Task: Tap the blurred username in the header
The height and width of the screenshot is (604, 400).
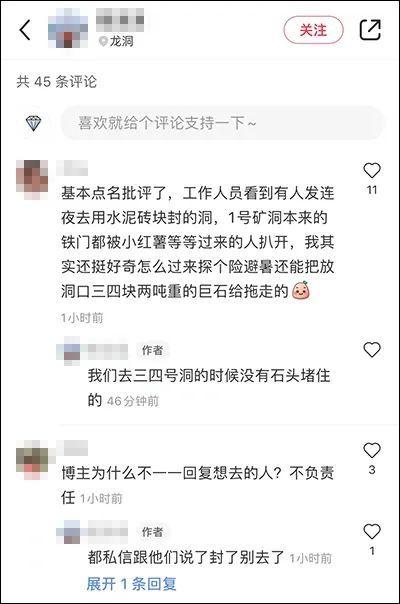Action: coord(120,20)
